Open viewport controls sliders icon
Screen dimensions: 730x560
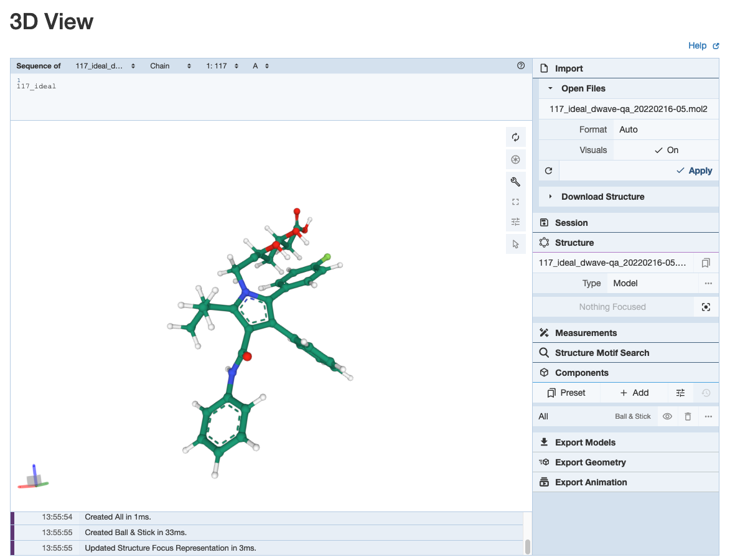tap(515, 222)
